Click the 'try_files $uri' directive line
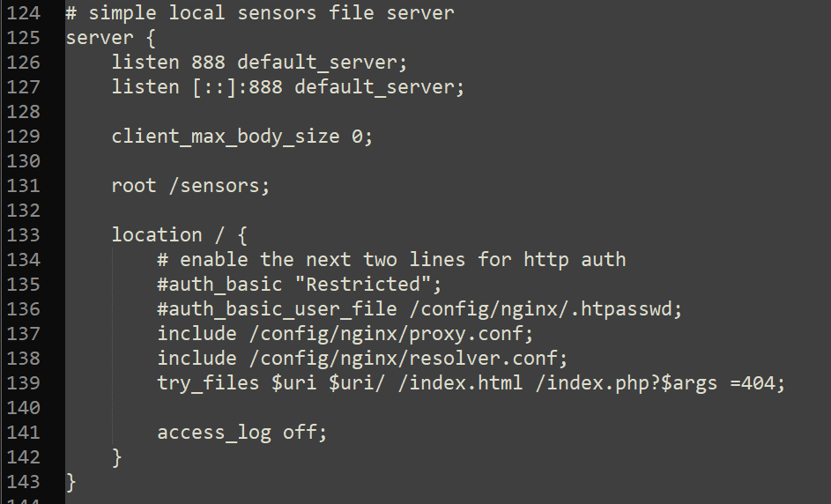 [471, 383]
